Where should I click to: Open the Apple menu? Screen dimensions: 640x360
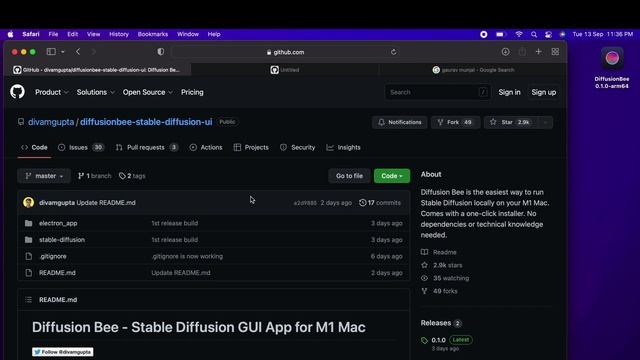coord(11,34)
